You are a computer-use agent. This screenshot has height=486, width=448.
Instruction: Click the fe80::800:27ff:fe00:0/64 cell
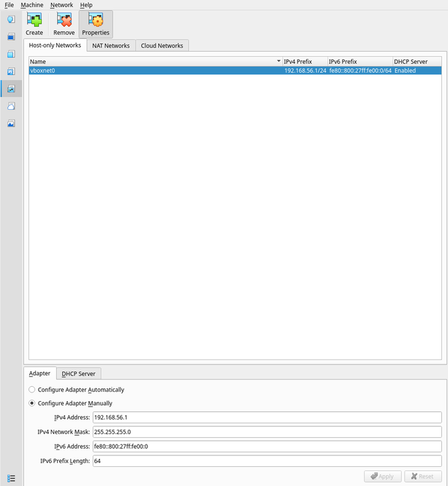(360, 71)
